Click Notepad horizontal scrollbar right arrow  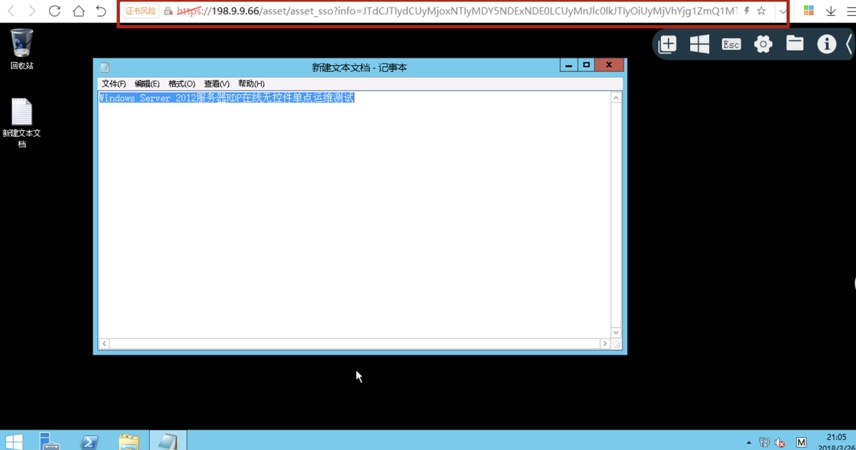605,344
